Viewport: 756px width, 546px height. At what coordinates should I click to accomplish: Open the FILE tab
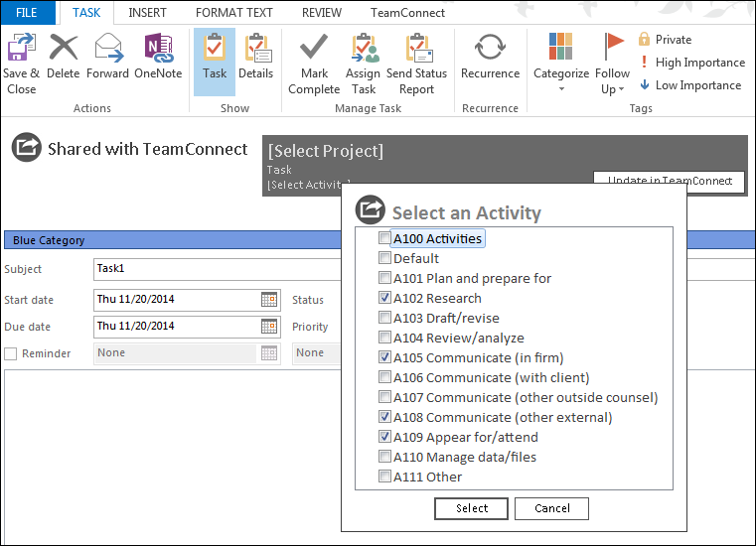(27, 13)
